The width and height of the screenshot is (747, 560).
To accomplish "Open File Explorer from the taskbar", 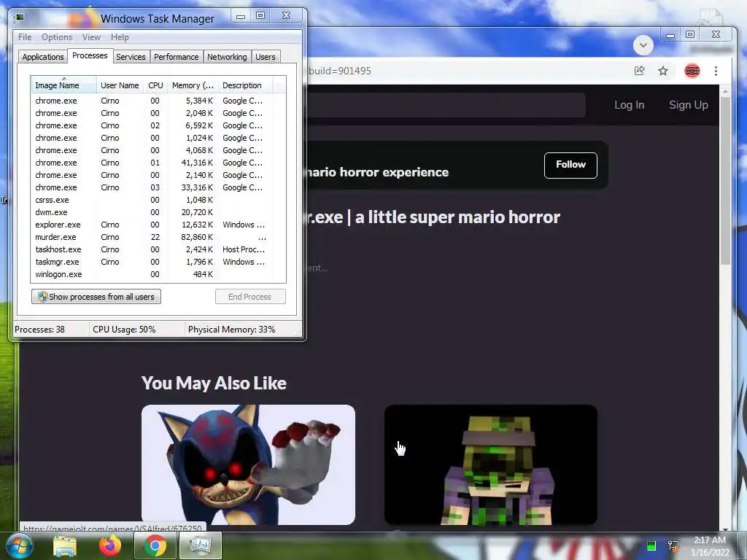I will click(65, 545).
